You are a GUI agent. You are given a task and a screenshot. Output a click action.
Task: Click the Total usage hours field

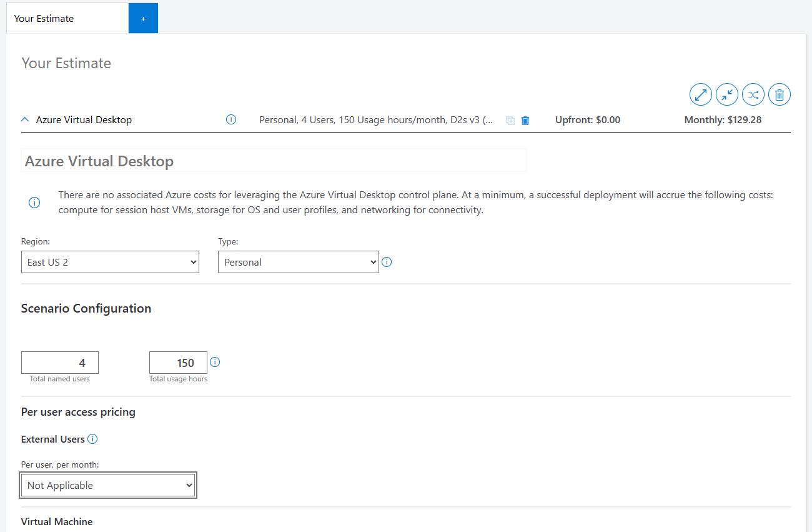click(178, 363)
